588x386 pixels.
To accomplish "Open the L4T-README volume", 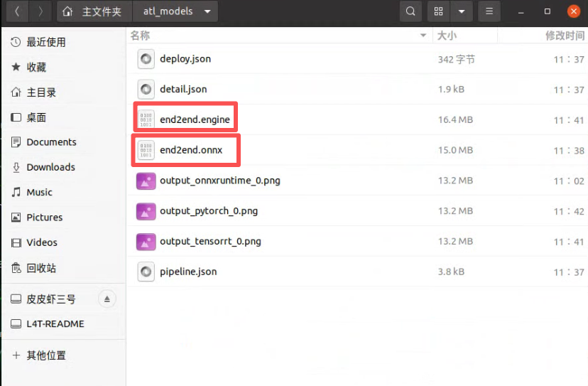I will [64, 323].
